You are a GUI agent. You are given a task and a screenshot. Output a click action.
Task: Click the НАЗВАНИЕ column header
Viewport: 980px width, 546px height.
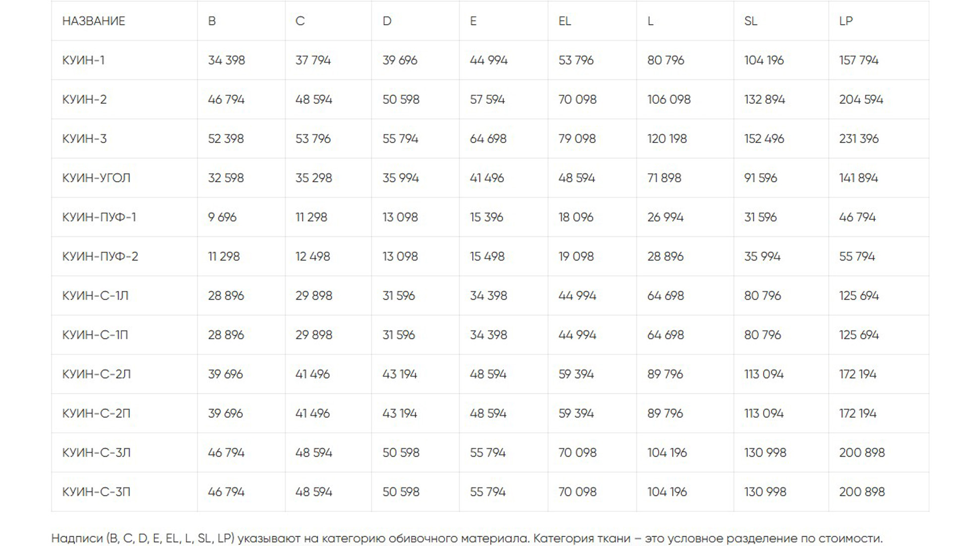tap(94, 21)
